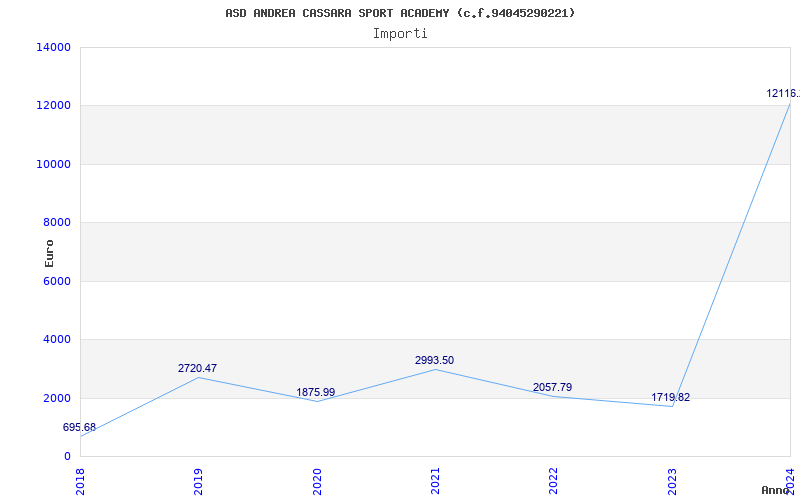Click the 2000 y-axis value
Viewport: 800px width, 500px height.
coord(57,398)
